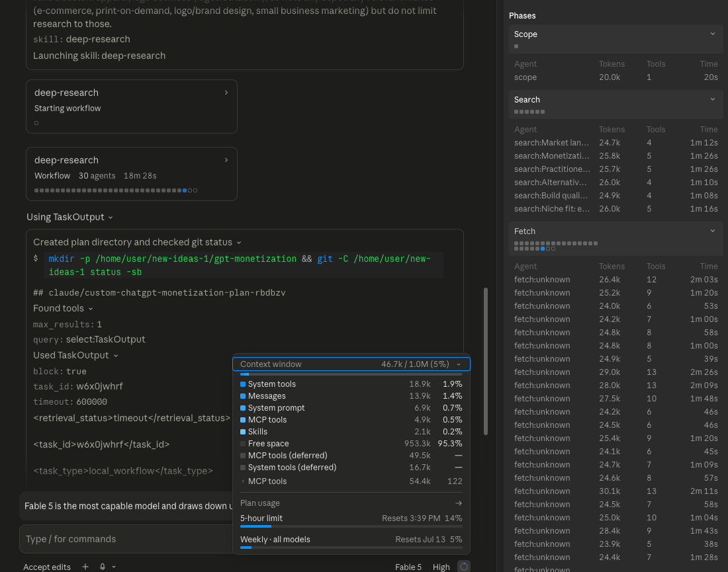Click the Context window usage bar
Screen dimensions: 728x572
(351, 374)
